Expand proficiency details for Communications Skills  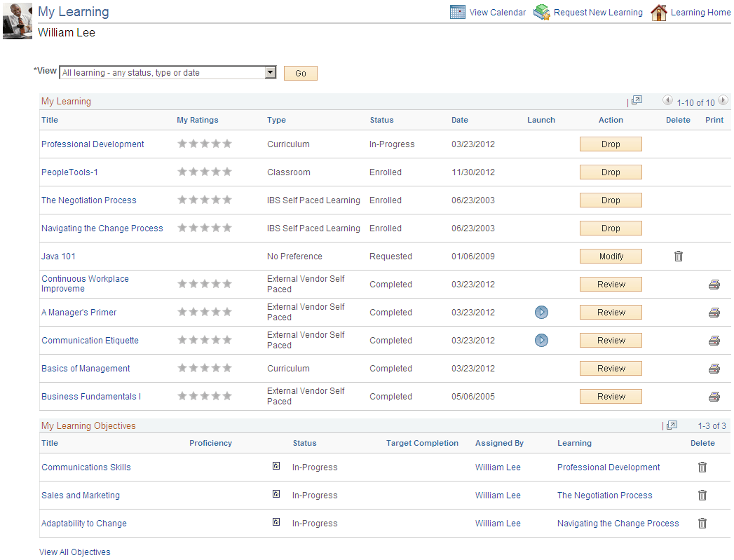(276, 465)
